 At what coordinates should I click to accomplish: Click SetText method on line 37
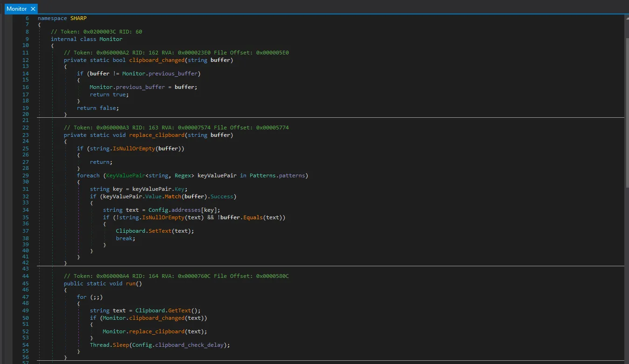(160, 231)
